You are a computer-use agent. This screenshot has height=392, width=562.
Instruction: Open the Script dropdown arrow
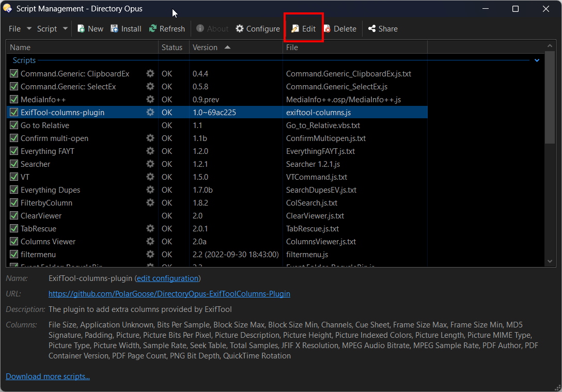click(x=65, y=29)
